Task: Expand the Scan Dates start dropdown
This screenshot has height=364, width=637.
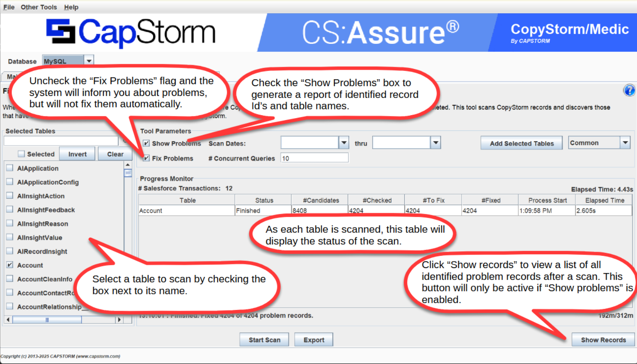Action: 344,143
